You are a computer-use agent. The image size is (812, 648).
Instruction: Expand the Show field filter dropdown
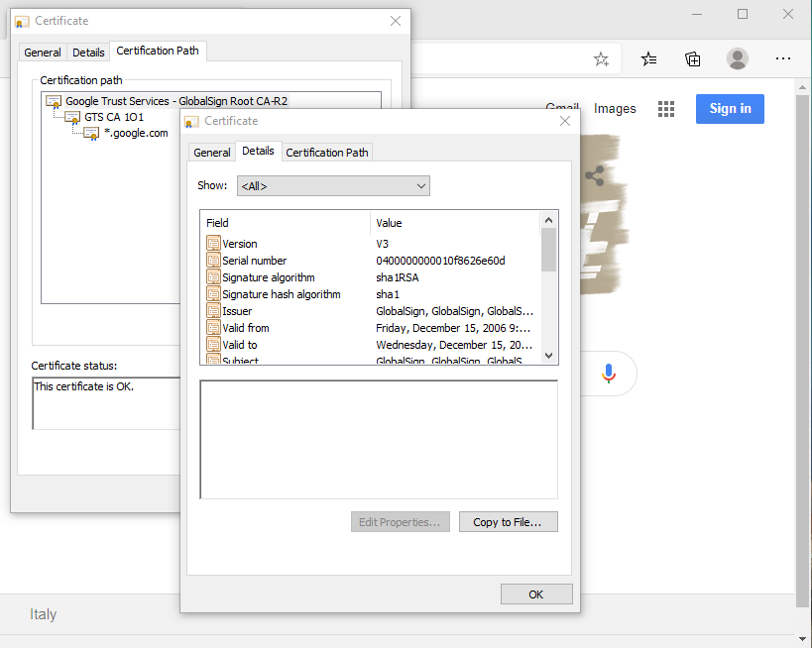point(333,186)
